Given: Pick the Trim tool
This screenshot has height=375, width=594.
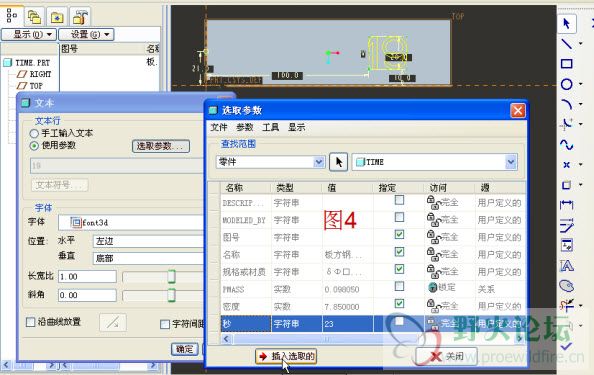Looking at the screenshot, I should point(567,305).
